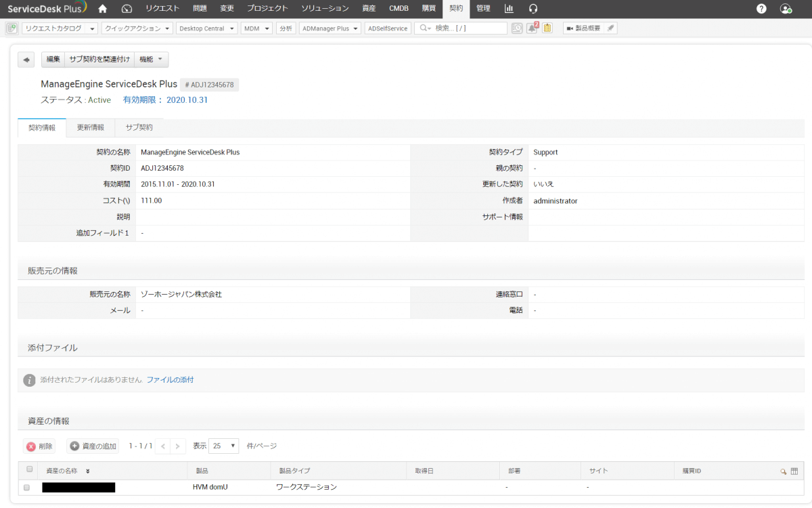Open the column chooser icon in asset table
The height and width of the screenshot is (508, 812).
[794, 471]
